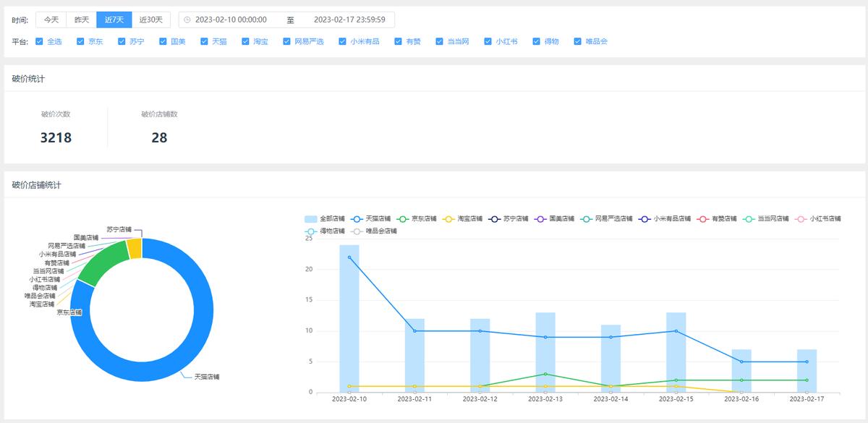
Task: Toggle the 网易严选 platform checkbox
Action: pos(287,42)
